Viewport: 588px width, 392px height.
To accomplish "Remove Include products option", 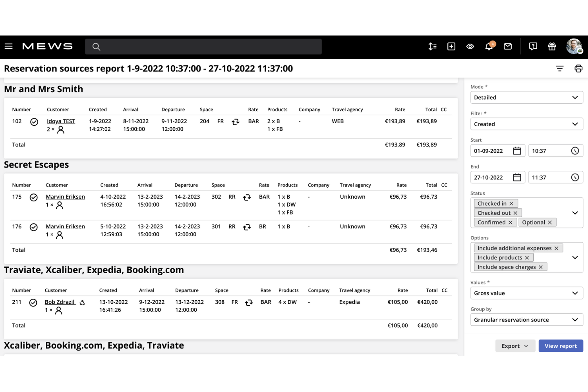I will [x=527, y=258].
